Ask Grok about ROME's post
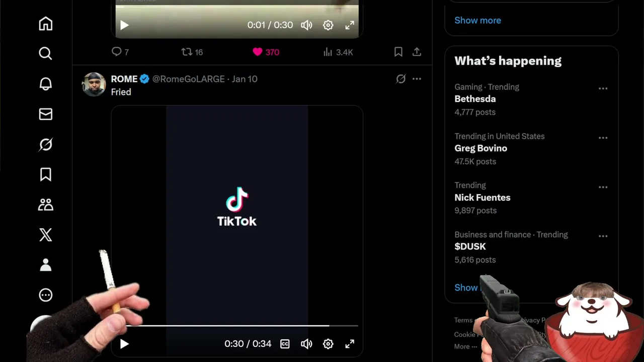 pyautogui.click(x=400, y=79)
